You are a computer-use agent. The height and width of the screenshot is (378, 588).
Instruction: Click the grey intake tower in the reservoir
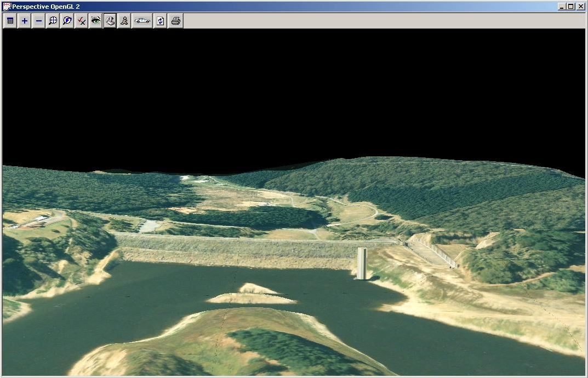click(362, 263)
